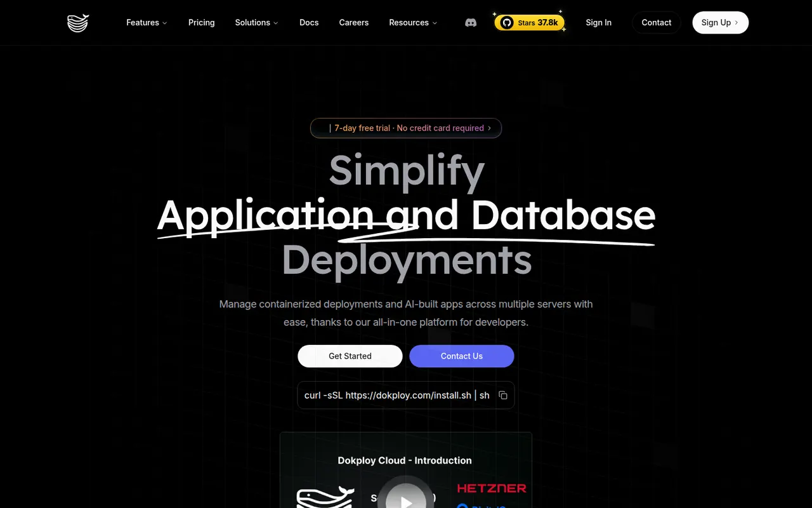Go to the Pricing page
Viewport: 812px width, 508px height.
[202, 23]
